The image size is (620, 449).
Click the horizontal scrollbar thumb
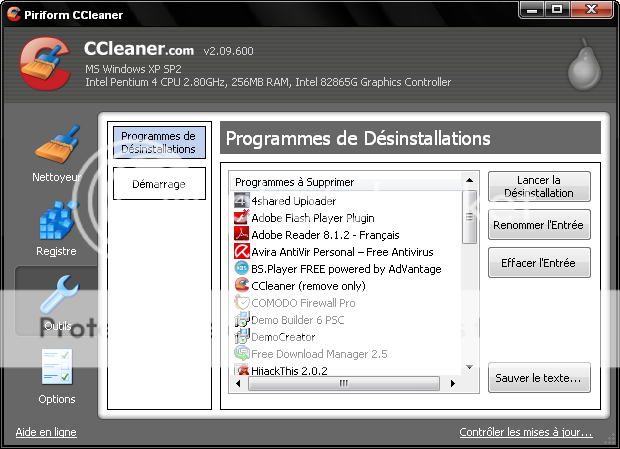pos(344,383)
